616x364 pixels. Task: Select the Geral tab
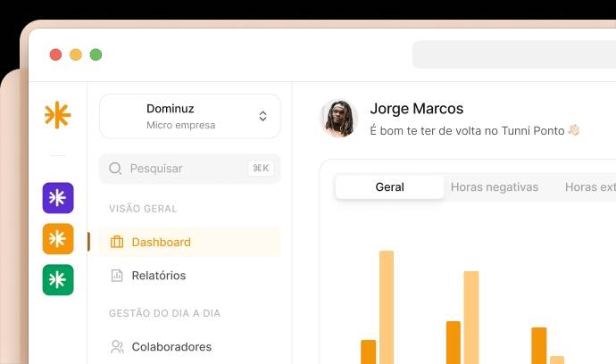click(389, 187)
